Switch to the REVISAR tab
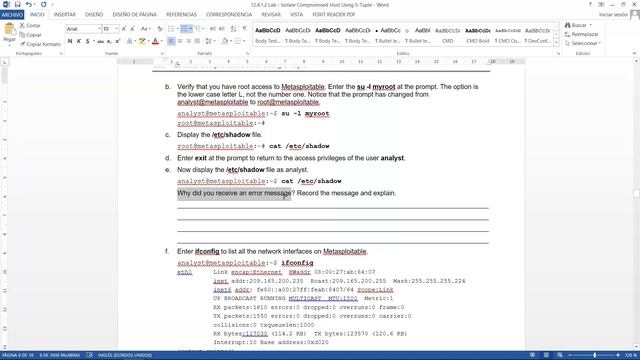640x360 pixels. [271, 15]
